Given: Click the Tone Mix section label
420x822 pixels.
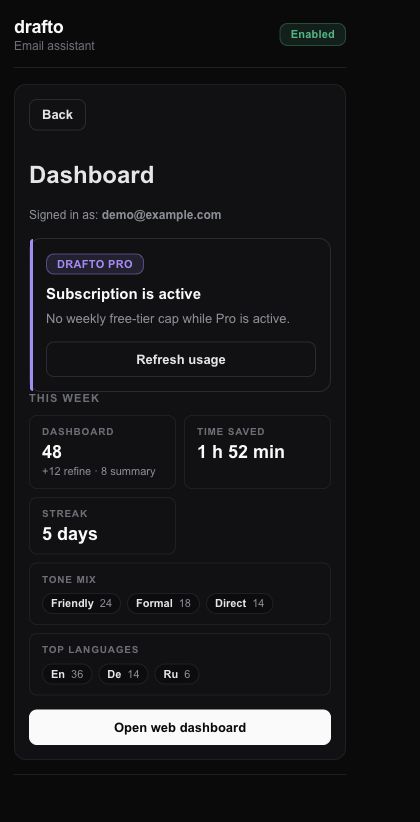Looking at the screenshot, I should pyautogui.click(x=69, y=580).
